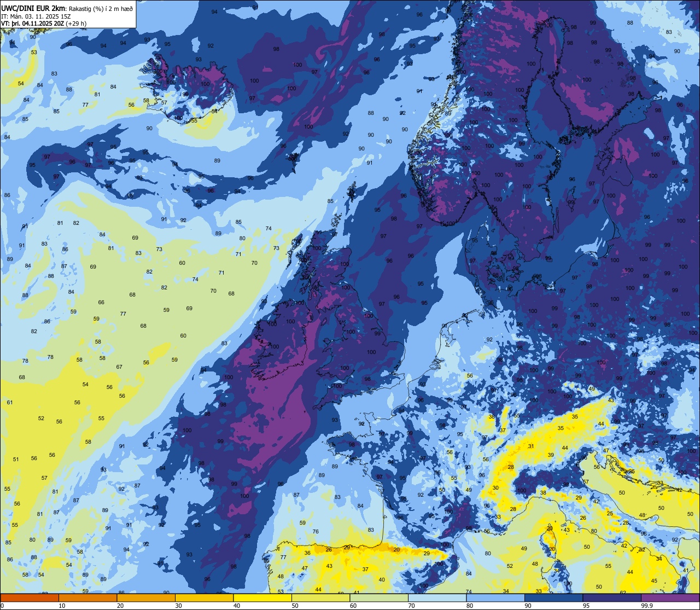The image size is (700, 610).
Task: Pick the pale green 60–70 legend swatch
Action: 379,597
